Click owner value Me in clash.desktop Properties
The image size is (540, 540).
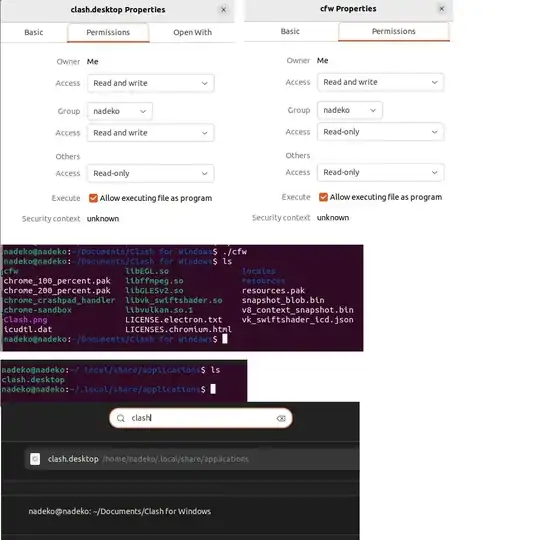pyautogui.click(x=93, y=62)
